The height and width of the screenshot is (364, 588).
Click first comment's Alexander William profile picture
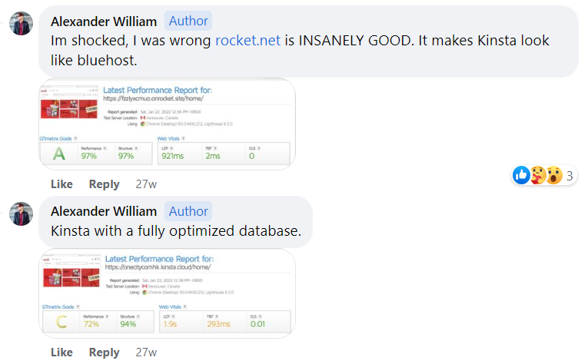coord(21,23)
